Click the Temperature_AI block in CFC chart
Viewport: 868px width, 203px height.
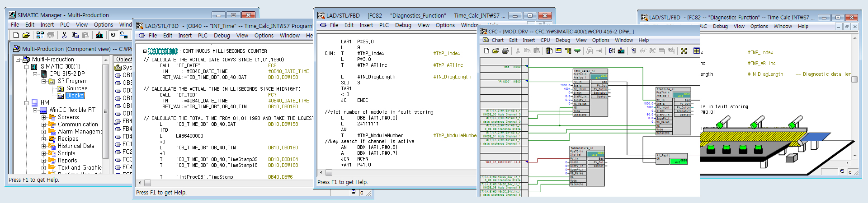587,166
